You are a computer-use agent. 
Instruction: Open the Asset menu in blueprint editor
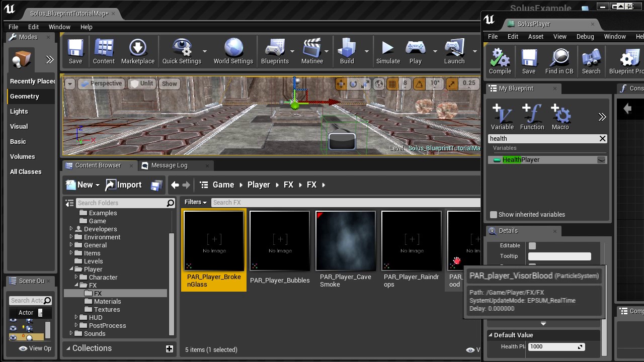[x=536, y=36]
